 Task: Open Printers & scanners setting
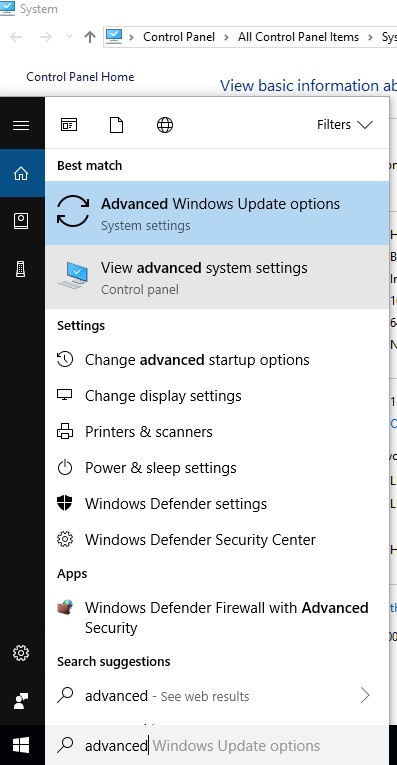point(217,432)
